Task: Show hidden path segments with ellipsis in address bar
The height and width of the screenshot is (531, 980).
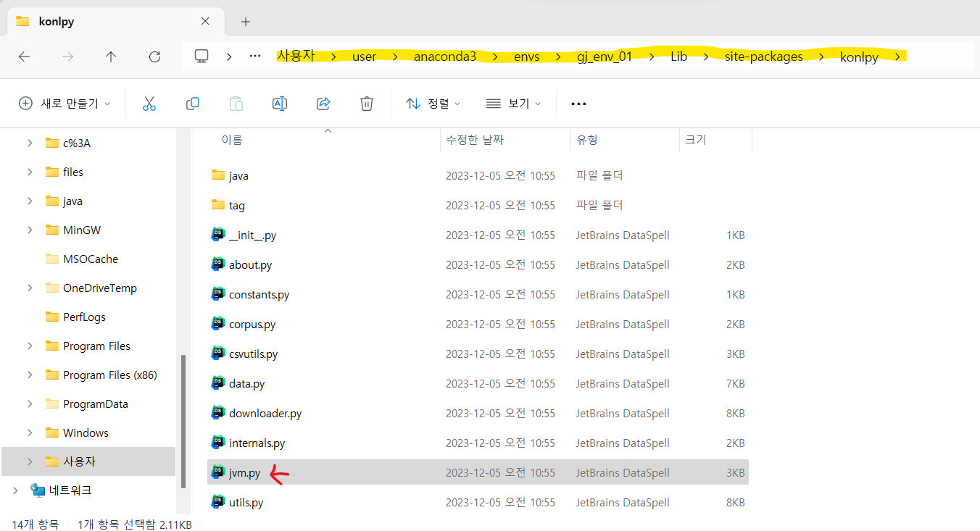Action: click(x=255, y=56)
